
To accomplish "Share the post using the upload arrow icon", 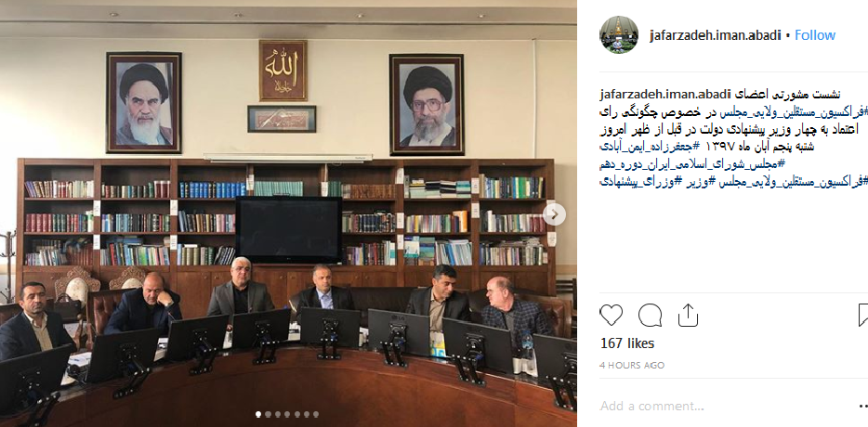I will [x=688, y=316].
